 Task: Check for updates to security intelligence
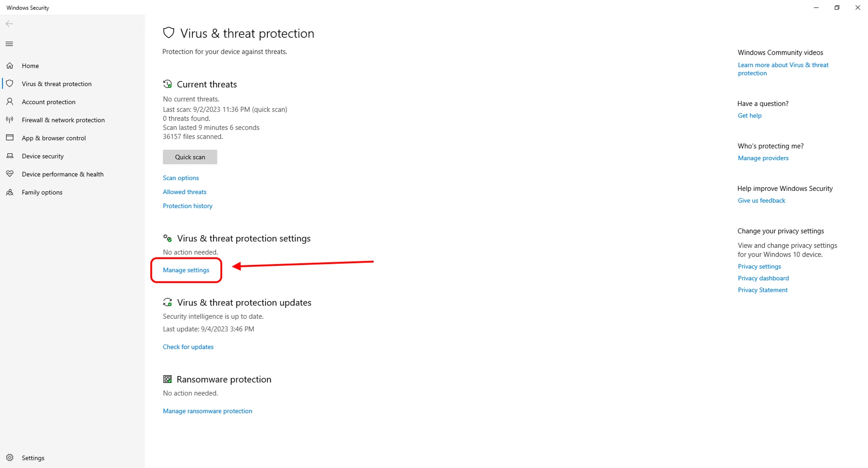point(188,347)
